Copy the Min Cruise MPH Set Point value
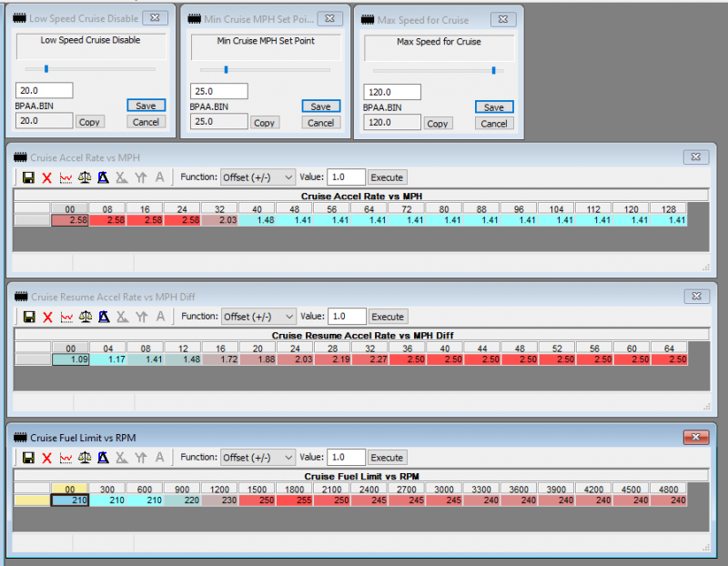The image size is (728, 566). pyautogui.click(x=264, y=123)
